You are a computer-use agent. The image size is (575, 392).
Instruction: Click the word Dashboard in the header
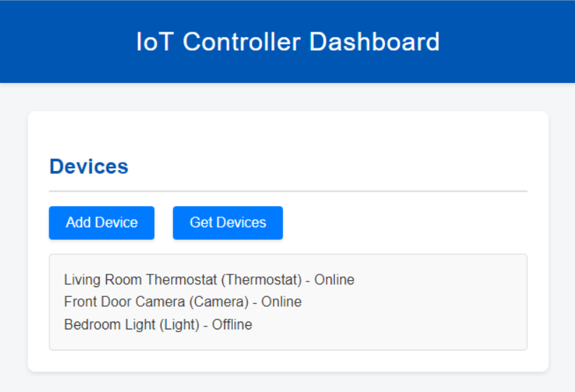(x=374, y=42)
